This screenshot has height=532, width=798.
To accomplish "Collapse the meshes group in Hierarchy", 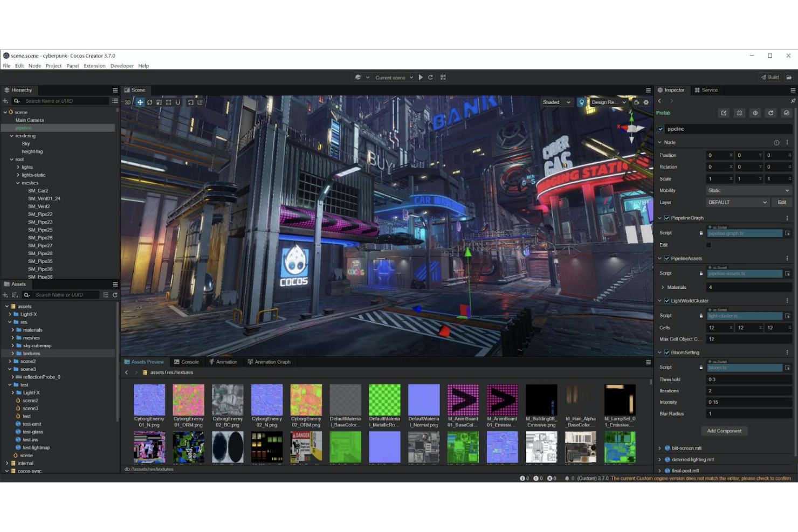I will [x=18, y=183].
